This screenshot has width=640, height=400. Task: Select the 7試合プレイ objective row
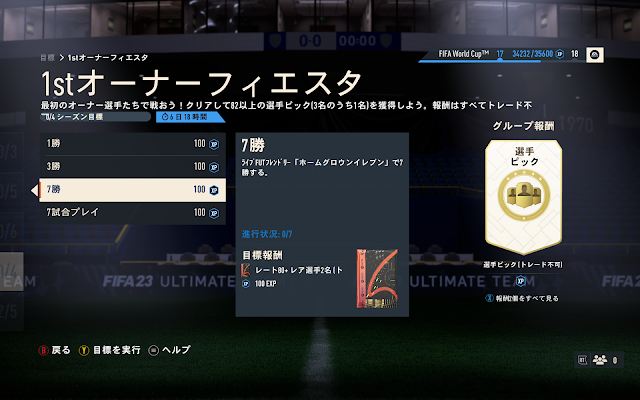[x=133, y=213]
